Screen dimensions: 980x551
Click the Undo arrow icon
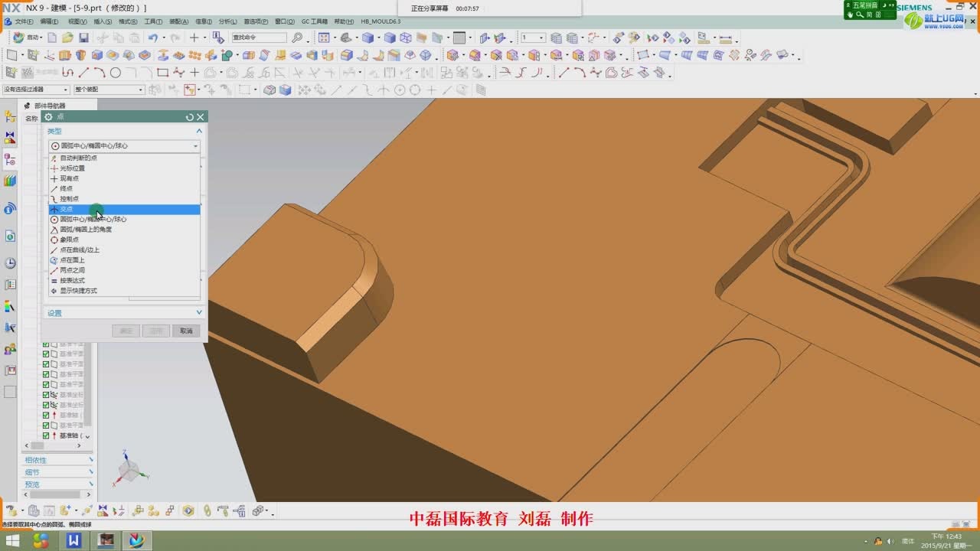(153, 37)
